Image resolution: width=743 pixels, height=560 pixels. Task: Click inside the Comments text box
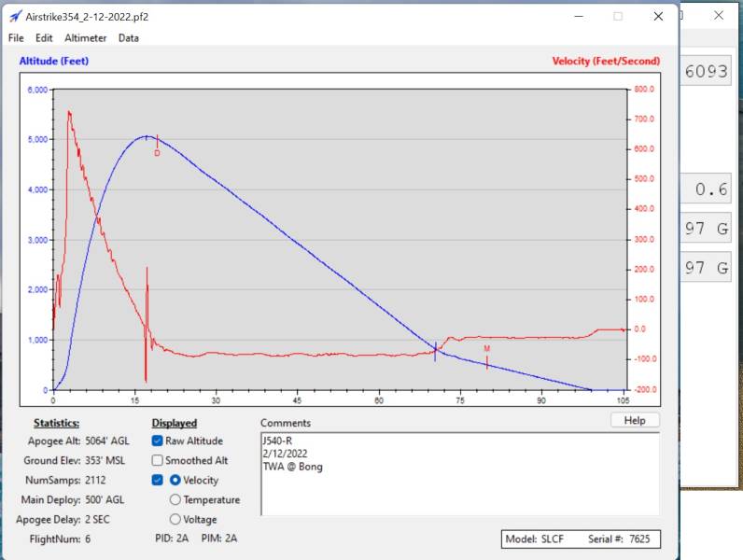point(459,485)
